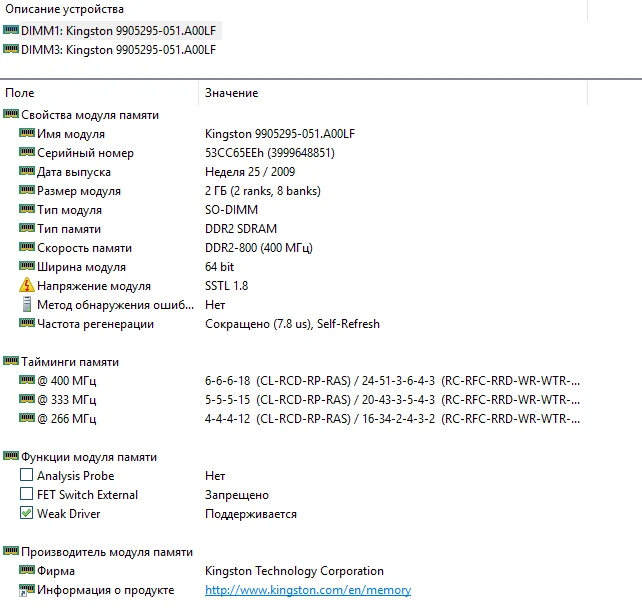Select the value Неделя 25 / 2009
Image resolution: width=642 pixels, height=613 pixels.
click(x=250, y=172)
